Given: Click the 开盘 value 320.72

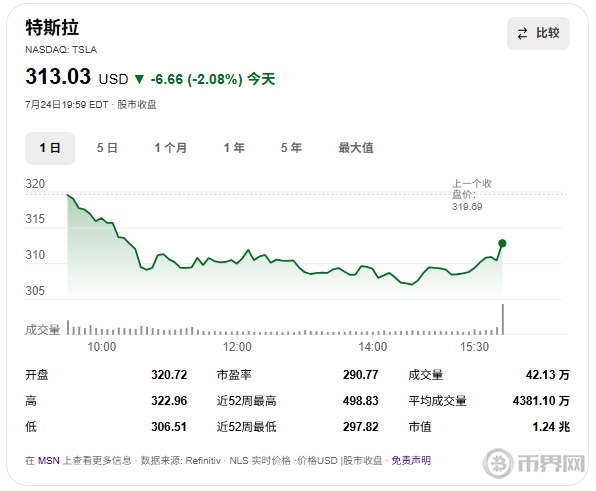Looking at the screenshot, I should 169,375.
